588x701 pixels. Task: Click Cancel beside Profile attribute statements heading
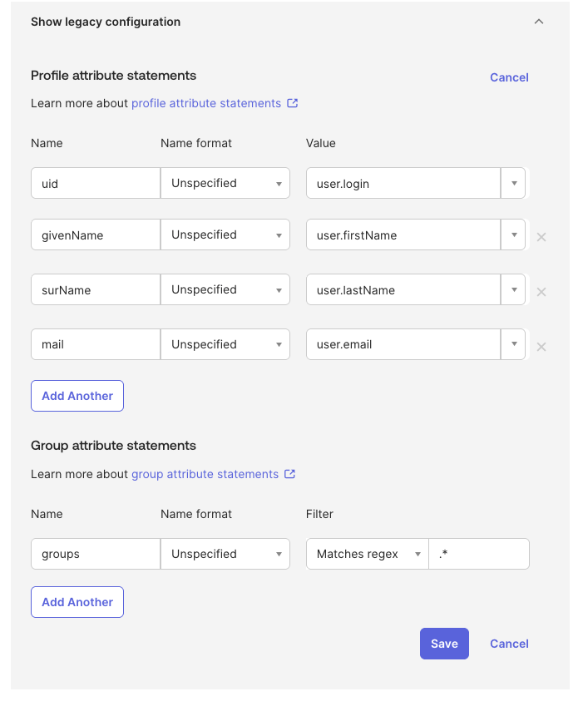tap(509, 77)
